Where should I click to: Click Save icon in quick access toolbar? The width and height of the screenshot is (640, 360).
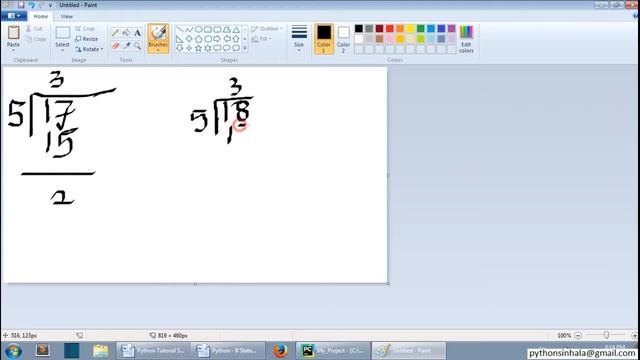21,5
